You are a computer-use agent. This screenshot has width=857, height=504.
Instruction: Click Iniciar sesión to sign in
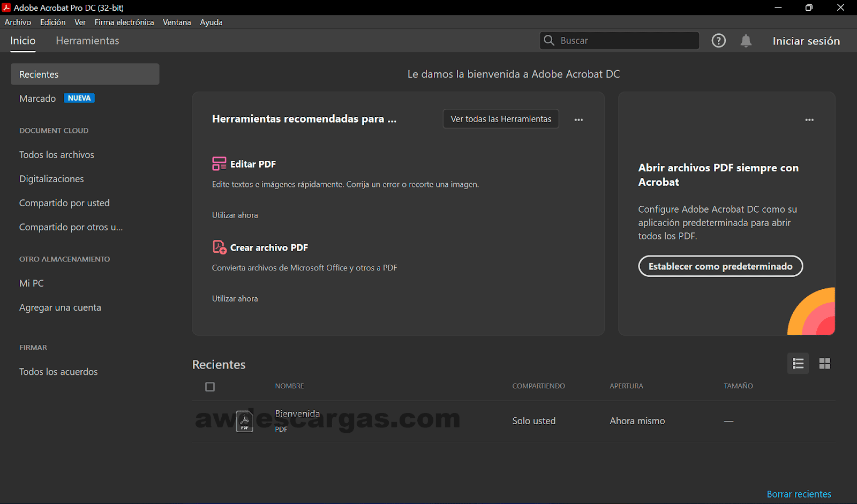click(806, 41)
